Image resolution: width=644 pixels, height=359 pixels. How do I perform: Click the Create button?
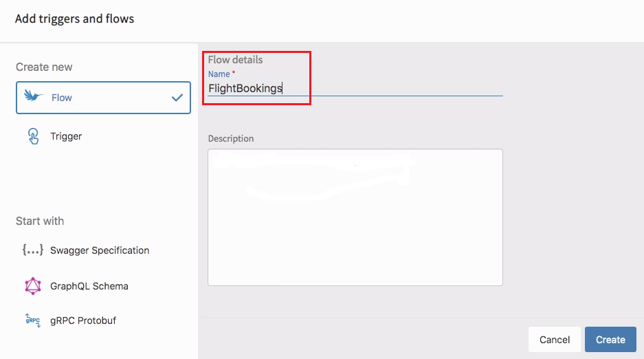click(x=610, y=340)
